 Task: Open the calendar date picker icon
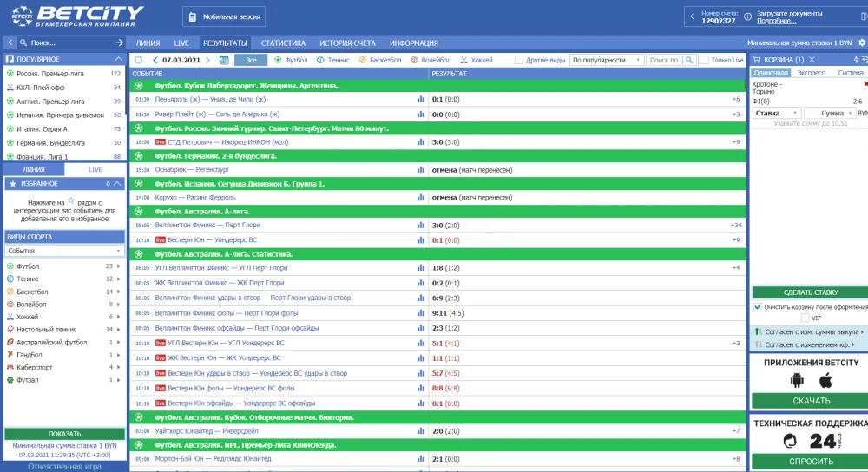pyautogui.click(x=224, y=60)
